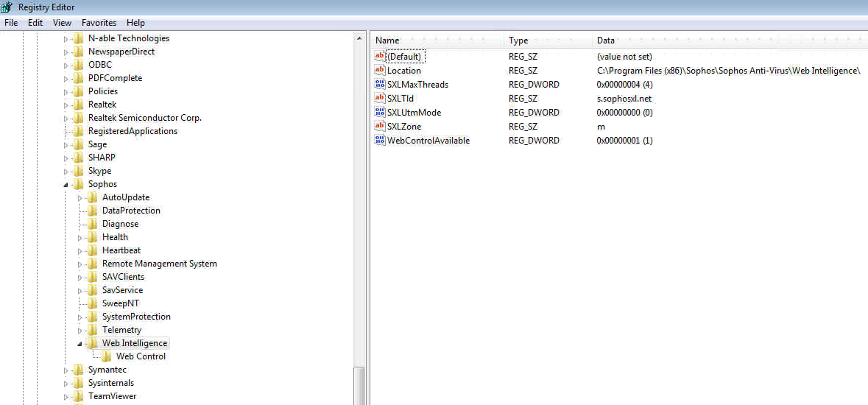868x405 pixels.
Task: Select the SXLUtmMode value name
Action: (414, 112)
